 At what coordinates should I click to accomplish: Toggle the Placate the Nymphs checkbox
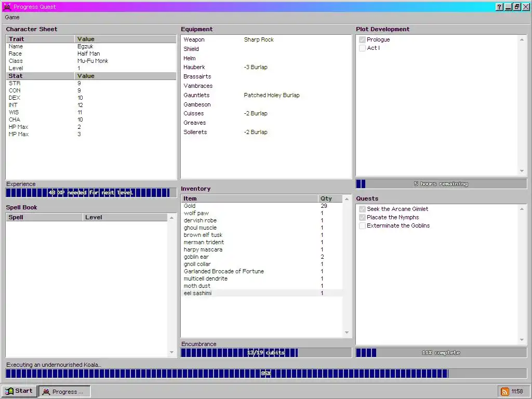click(x=362, y=217)
